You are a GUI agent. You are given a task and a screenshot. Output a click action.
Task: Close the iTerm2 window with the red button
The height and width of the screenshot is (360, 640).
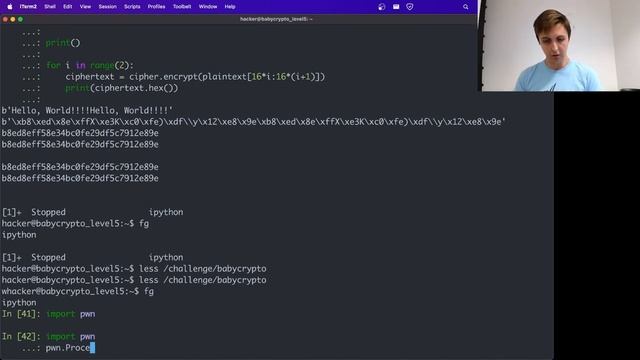click(5, 19)
